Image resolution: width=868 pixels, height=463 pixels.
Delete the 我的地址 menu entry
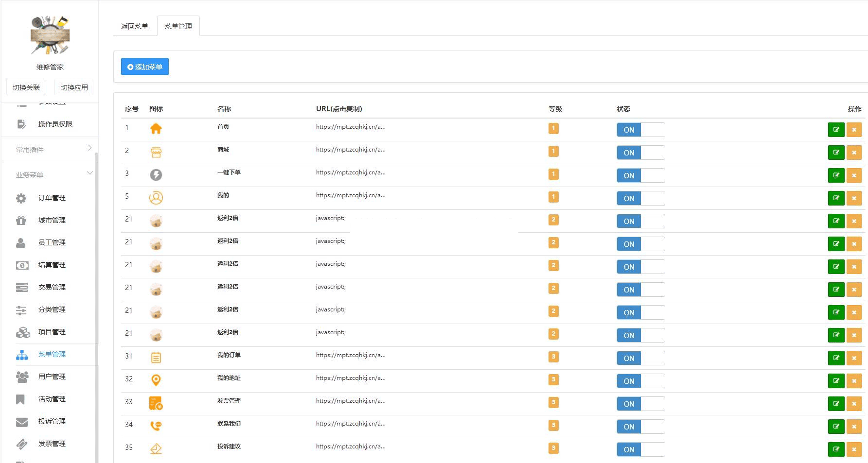pyautogui.click(x=854, y=381)
